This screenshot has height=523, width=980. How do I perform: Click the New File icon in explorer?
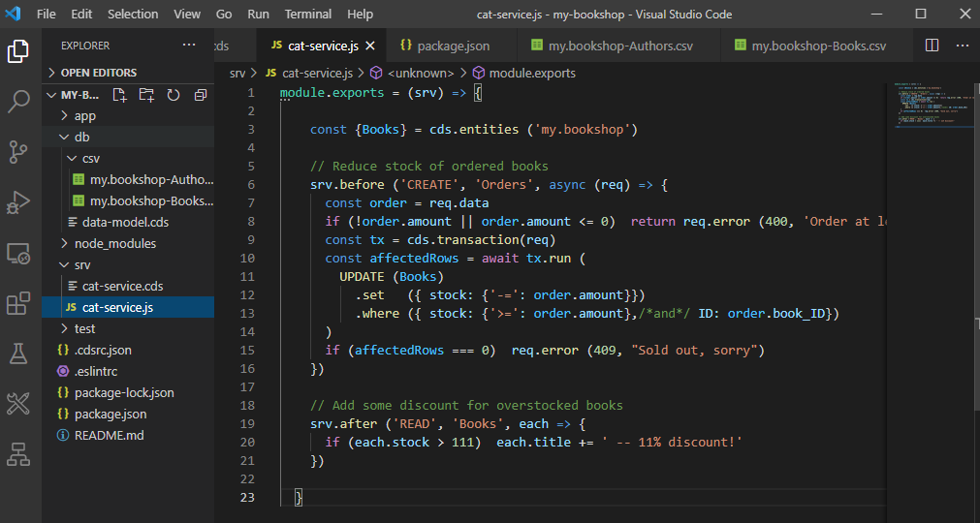119,95
